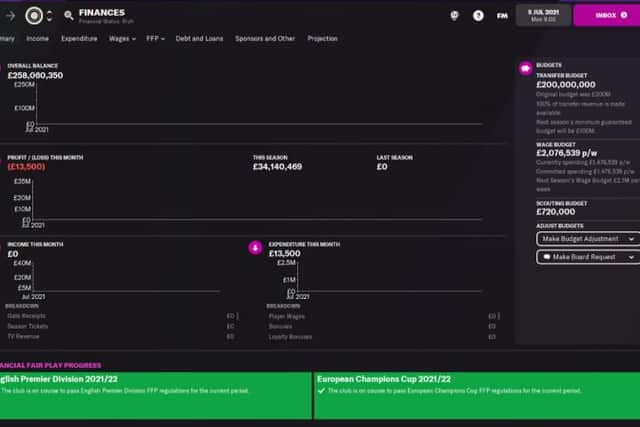Switch to the Expenditure tab
The width and height of the screenshot is (640, 427).
[79, 38]
